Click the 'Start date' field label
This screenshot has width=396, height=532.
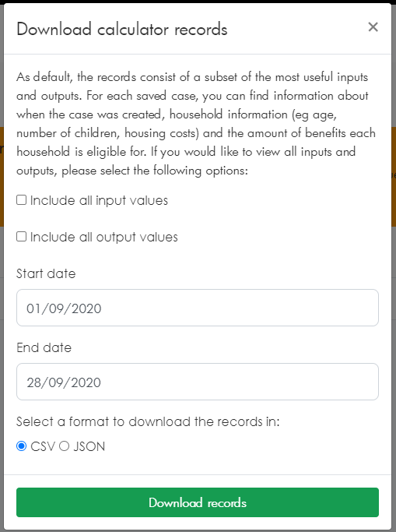pos(46,273)
